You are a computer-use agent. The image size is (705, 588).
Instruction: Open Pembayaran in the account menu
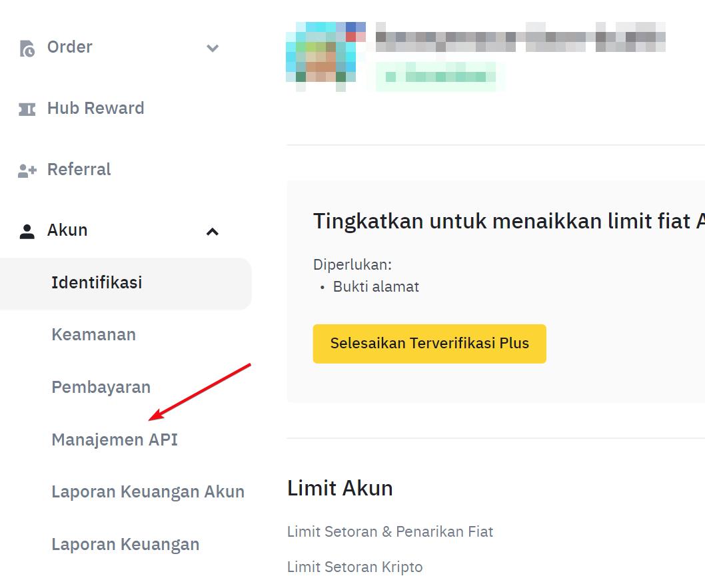pos(101,387)
